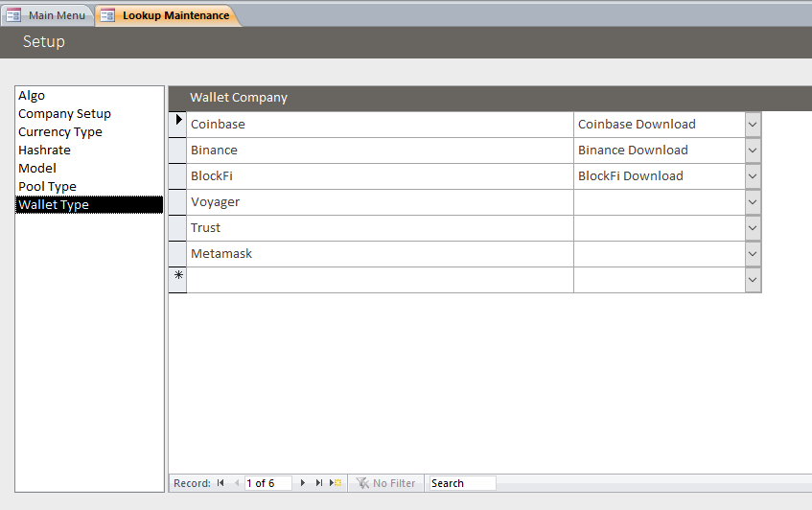
Task: Select Hashrate in the setup list
Action: pyautogui.click(x=89, y=150)
